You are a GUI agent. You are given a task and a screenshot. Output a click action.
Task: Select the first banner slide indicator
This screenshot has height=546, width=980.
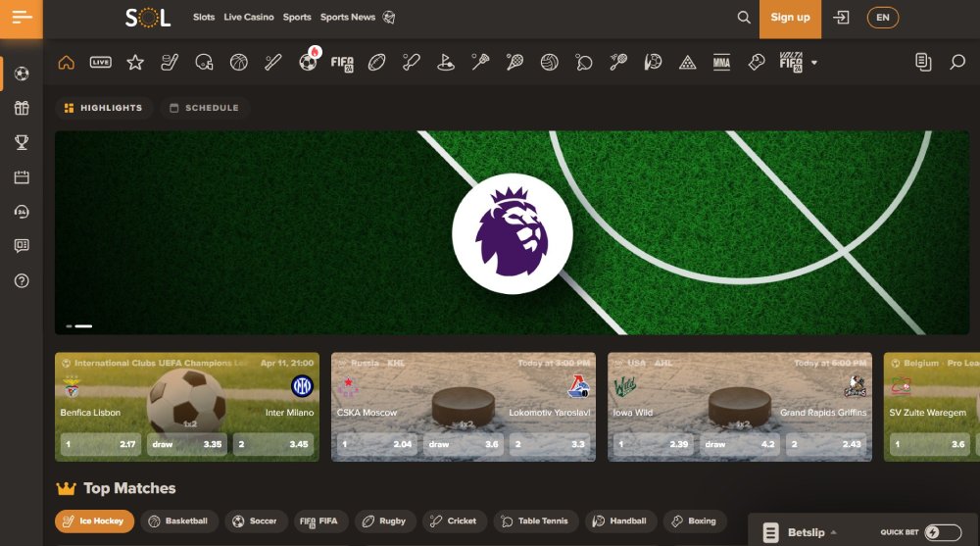point(69,325)
